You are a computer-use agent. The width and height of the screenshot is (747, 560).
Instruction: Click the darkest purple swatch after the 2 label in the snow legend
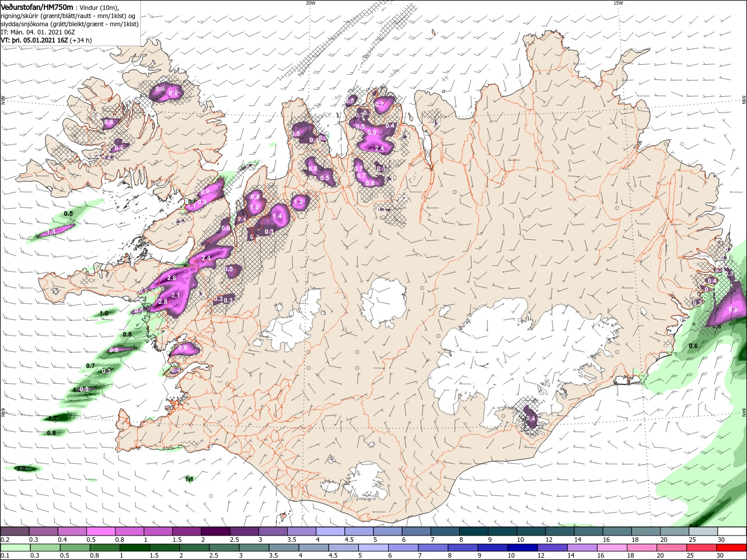215,531
